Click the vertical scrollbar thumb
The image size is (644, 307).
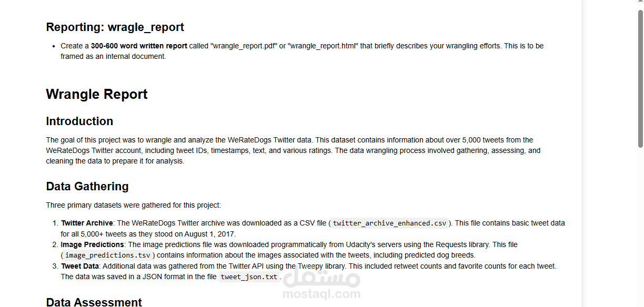(x=640, y=79)
